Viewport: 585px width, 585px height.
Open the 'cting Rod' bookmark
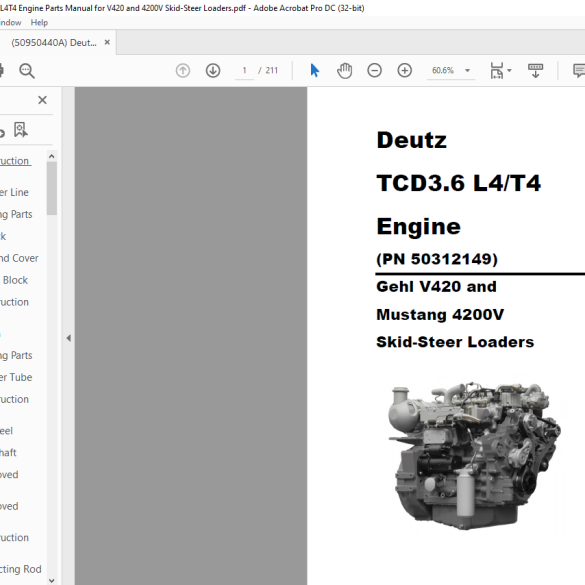tap(21, 569)
